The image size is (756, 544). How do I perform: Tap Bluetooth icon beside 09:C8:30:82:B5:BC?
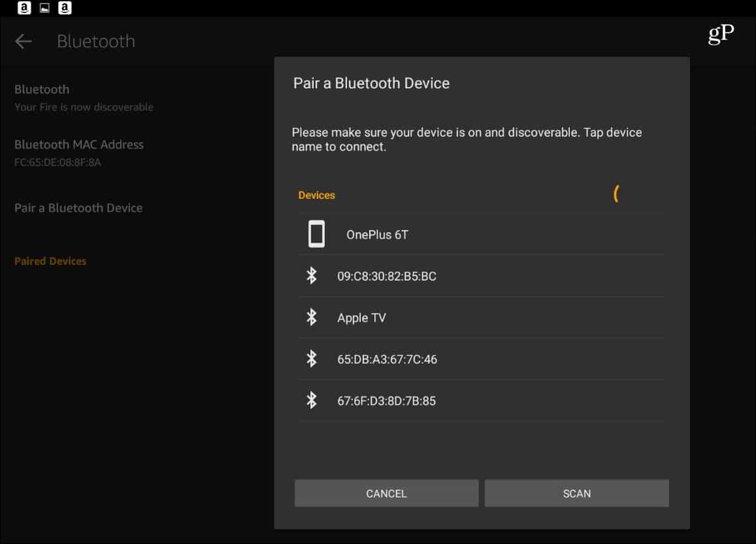click(312, 276)
